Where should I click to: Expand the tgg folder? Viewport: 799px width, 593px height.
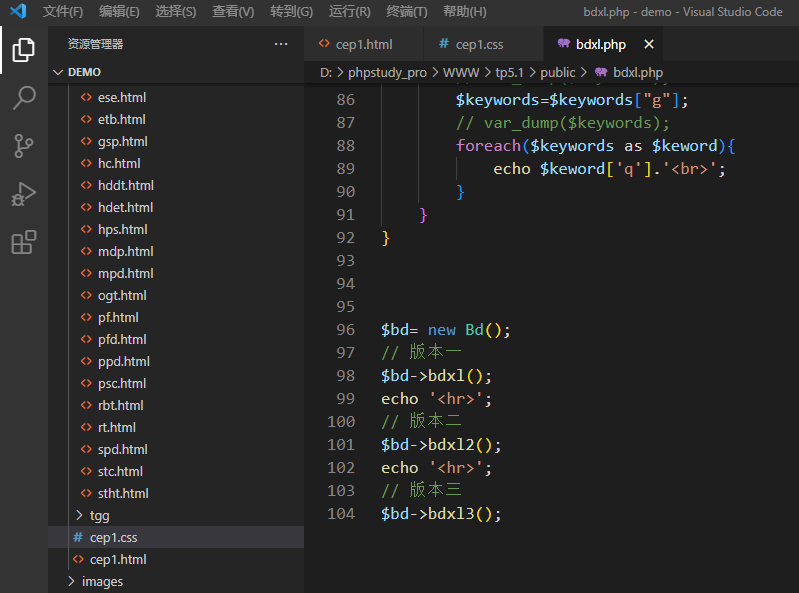tap(176, 516)
